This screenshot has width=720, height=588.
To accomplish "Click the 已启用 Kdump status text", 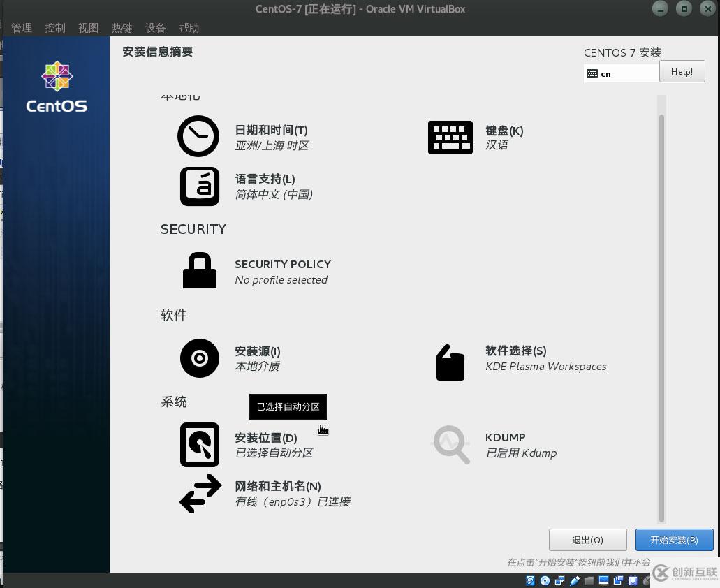I will click(x=521, y=453).
